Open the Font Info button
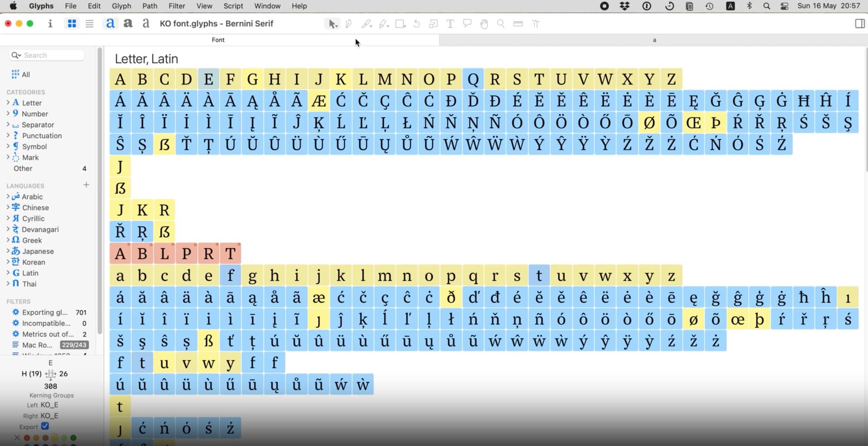This screenshot has height=446, width=868. (x=50, y=23)
